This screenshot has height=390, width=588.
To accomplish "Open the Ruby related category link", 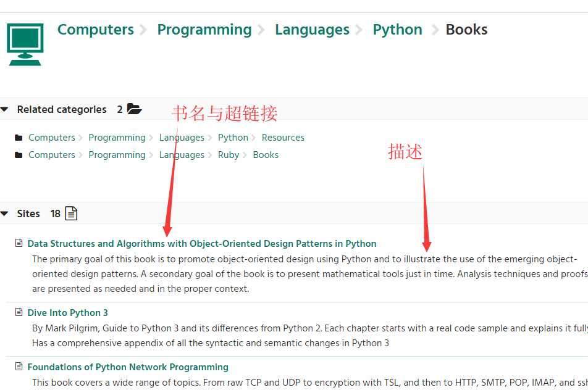I will [x=229, y=155].
